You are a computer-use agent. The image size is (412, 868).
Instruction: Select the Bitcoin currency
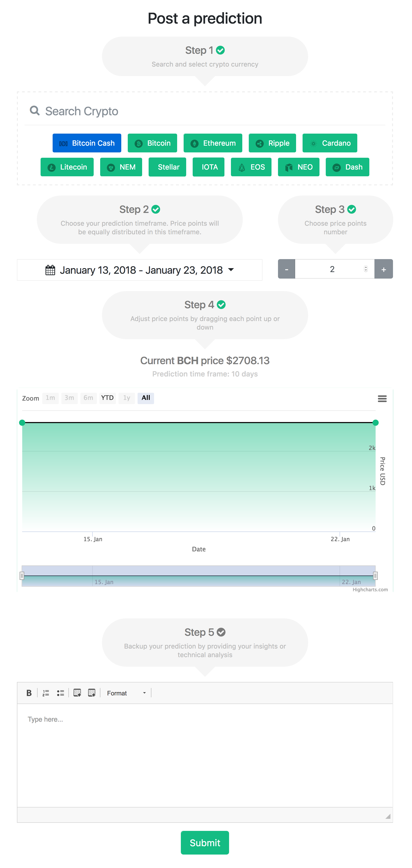point(152,143)
